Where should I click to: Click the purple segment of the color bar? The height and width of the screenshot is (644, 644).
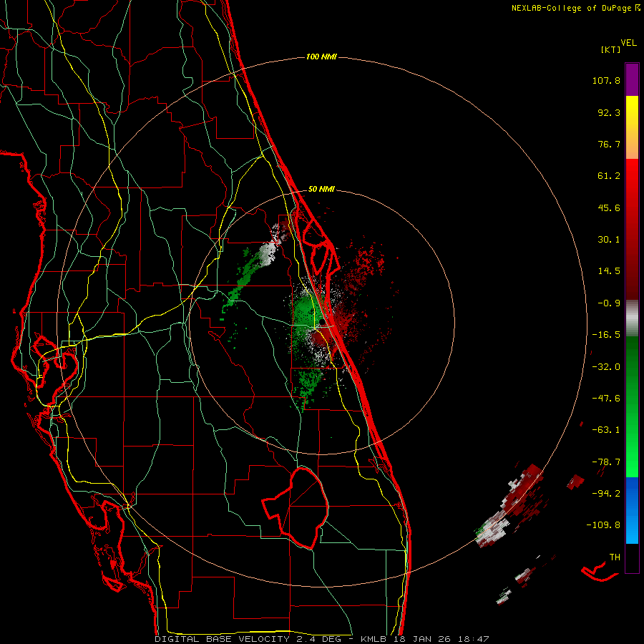632,80
